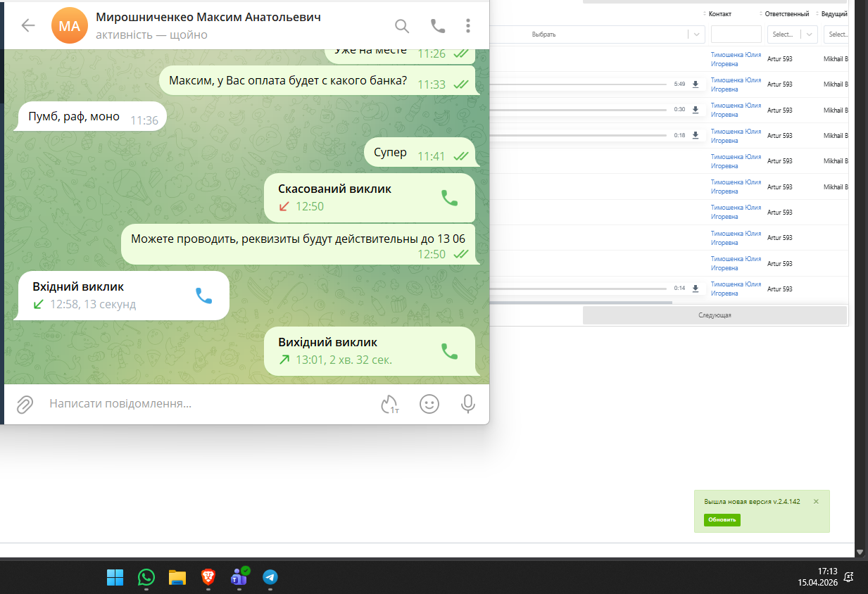Record a voice message with microphone icon
The width and height of the screenshot is (868, 594).
467,404
